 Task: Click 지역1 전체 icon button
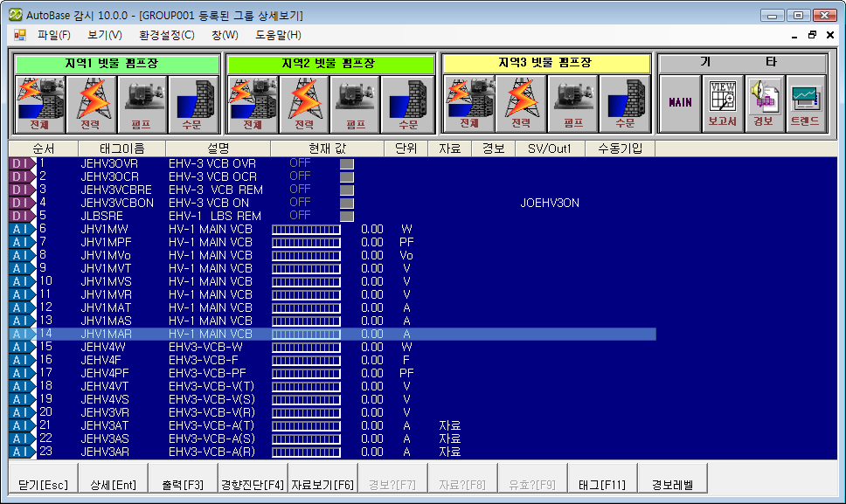click(40, 104)
